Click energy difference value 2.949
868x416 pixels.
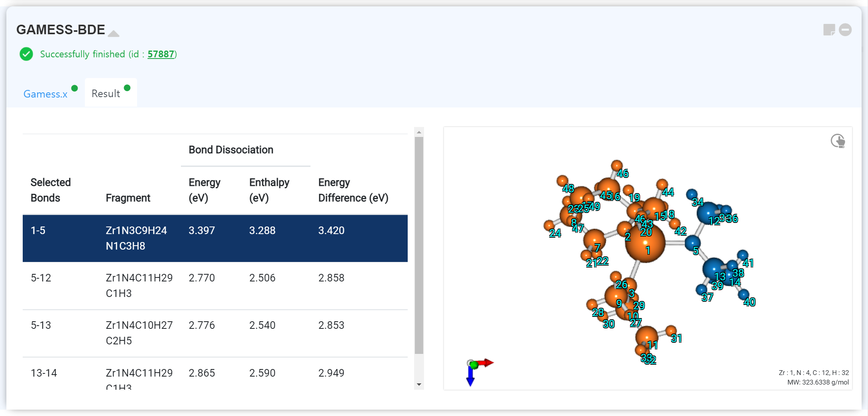(x=331, y=373)
